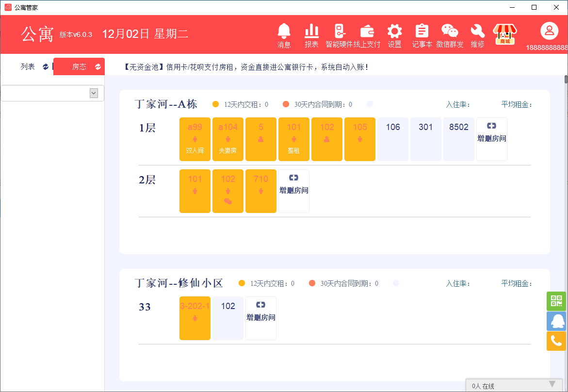Viewport: 568px width, 392px height.
Task: Click 12月02日 星期二 date text
Action: 145,34
